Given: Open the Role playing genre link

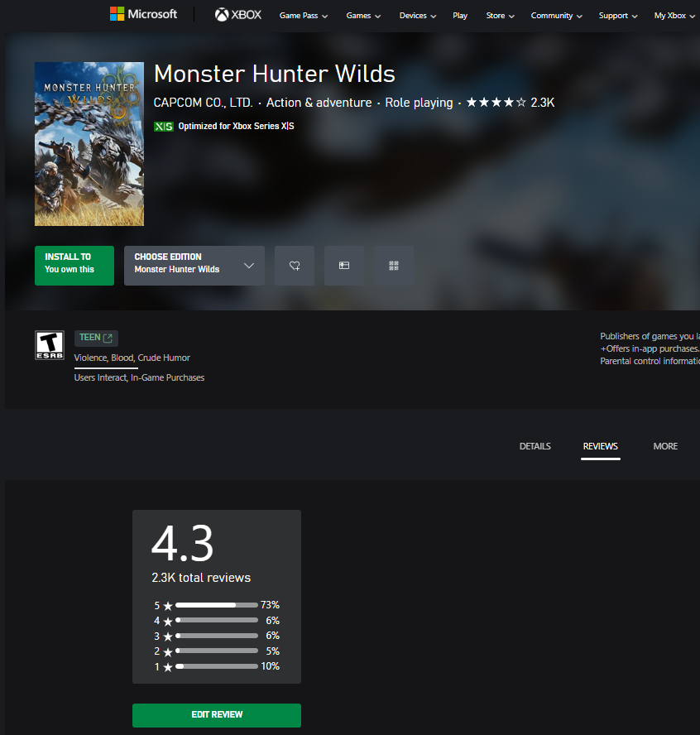Looking at the screenshot, I should (419, 103).
